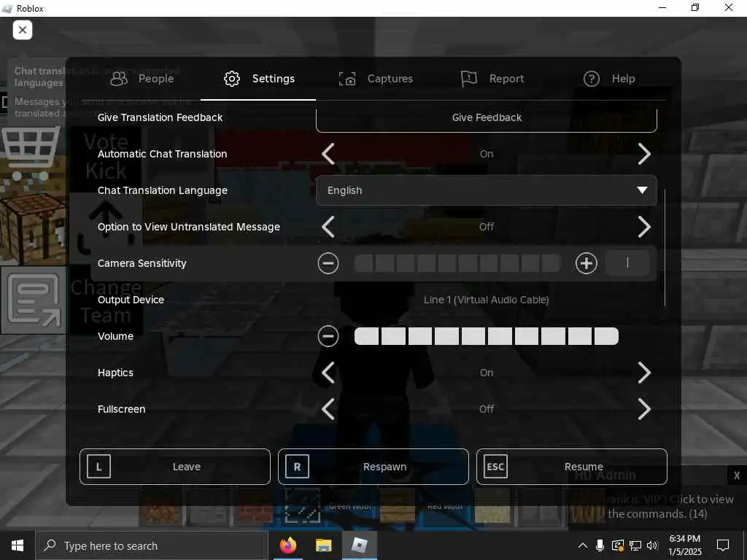
Task: Click the Type here to search box
Action: coord(152,545)
